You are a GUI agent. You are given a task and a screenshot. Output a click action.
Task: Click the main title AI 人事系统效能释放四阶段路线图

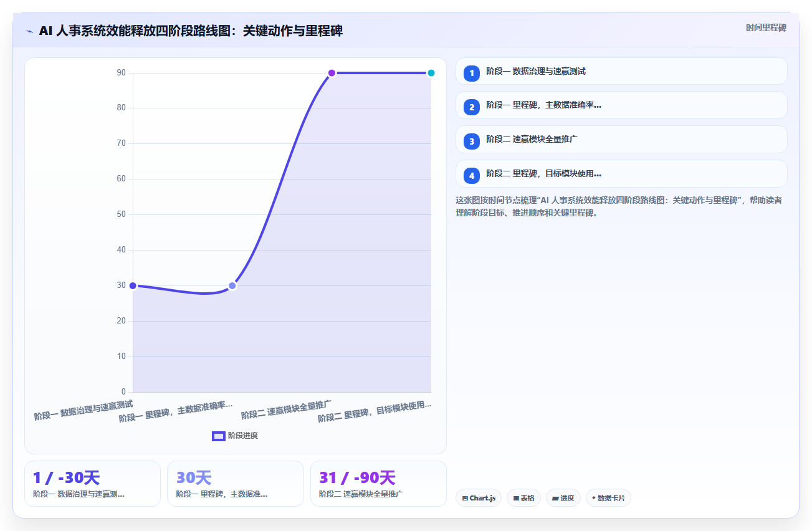191,31
